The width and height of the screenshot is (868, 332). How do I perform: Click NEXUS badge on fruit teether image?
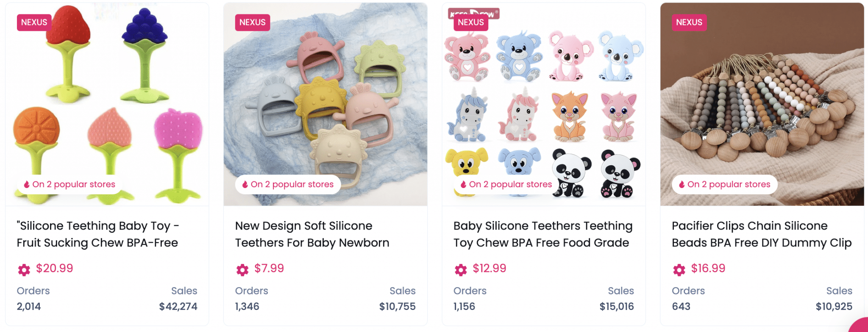pyautogui.click(x=34, y=22)
